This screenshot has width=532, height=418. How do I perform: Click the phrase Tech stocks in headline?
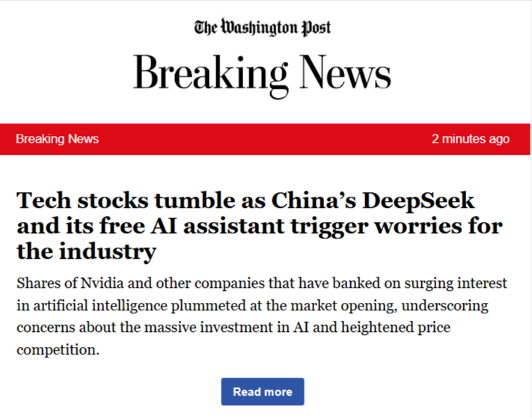tap(82, 200)
